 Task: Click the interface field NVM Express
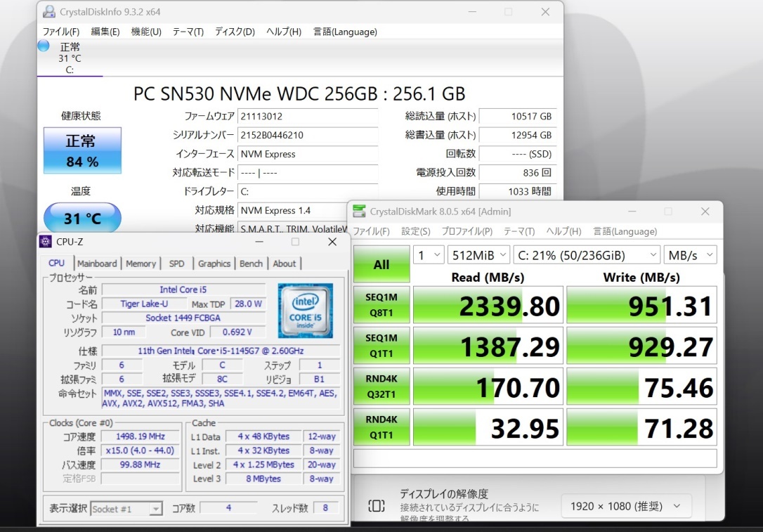[308, 154]
